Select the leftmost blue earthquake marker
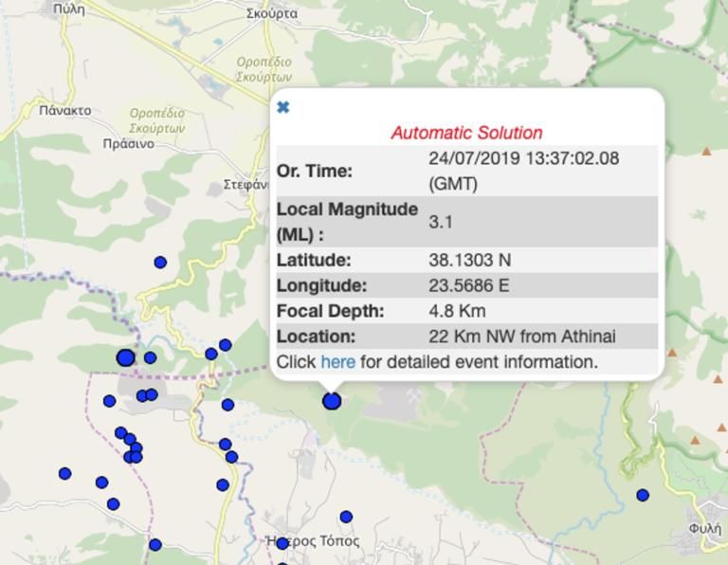The width and height of the screenshot is (728, 565). (64, 473)
